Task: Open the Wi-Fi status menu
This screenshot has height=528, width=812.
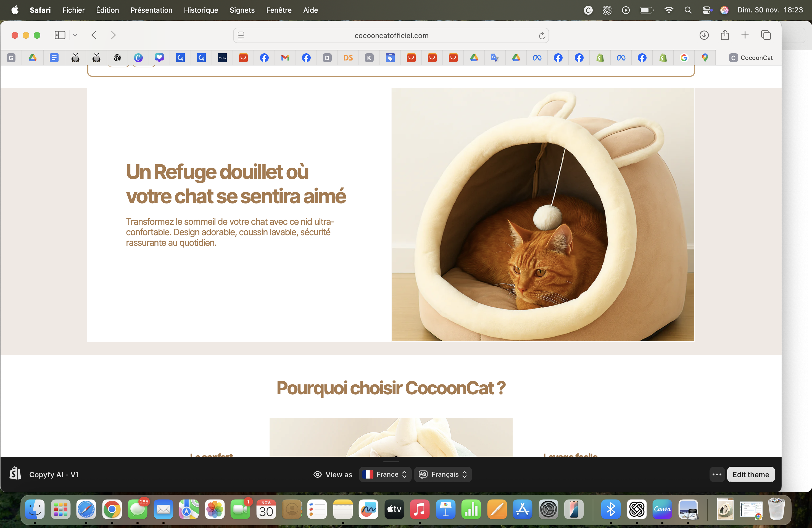Action: pyautogui.click(x=669, y=10)
